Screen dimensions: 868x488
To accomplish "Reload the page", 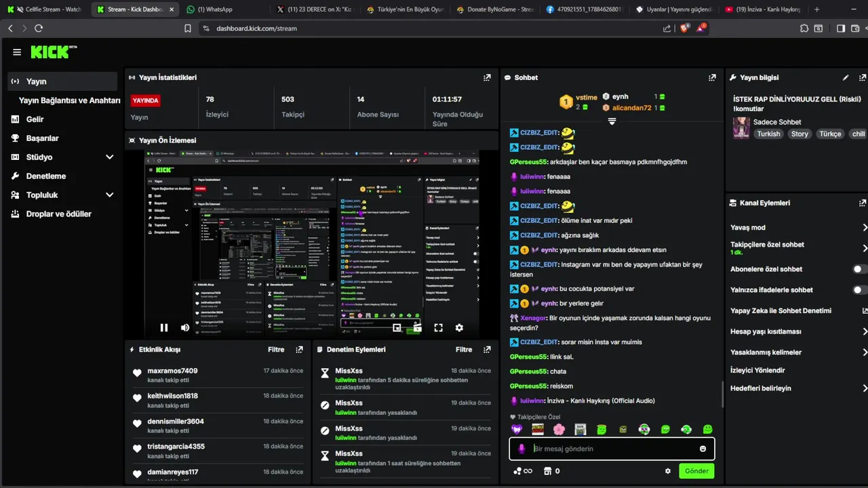I will click(39, 28).
